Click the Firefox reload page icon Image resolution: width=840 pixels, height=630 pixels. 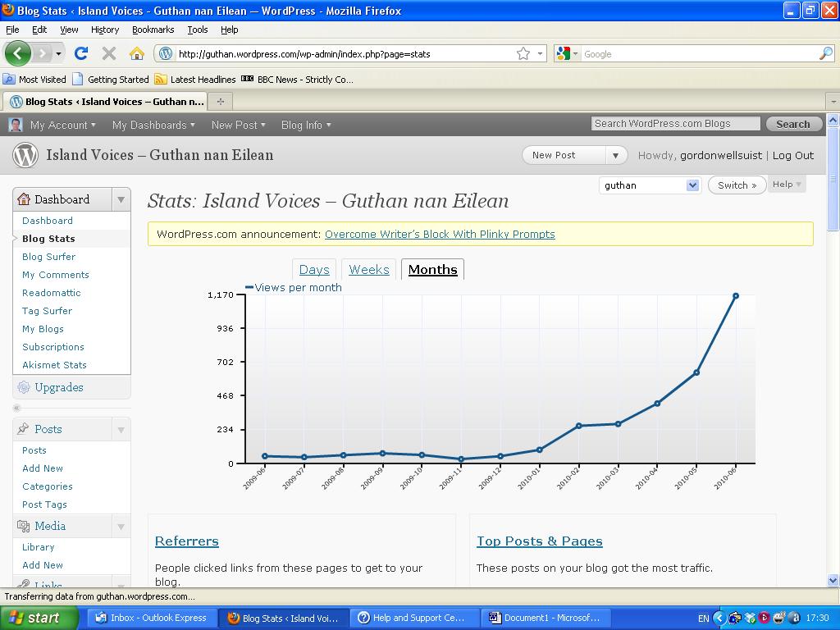[80, 53]
